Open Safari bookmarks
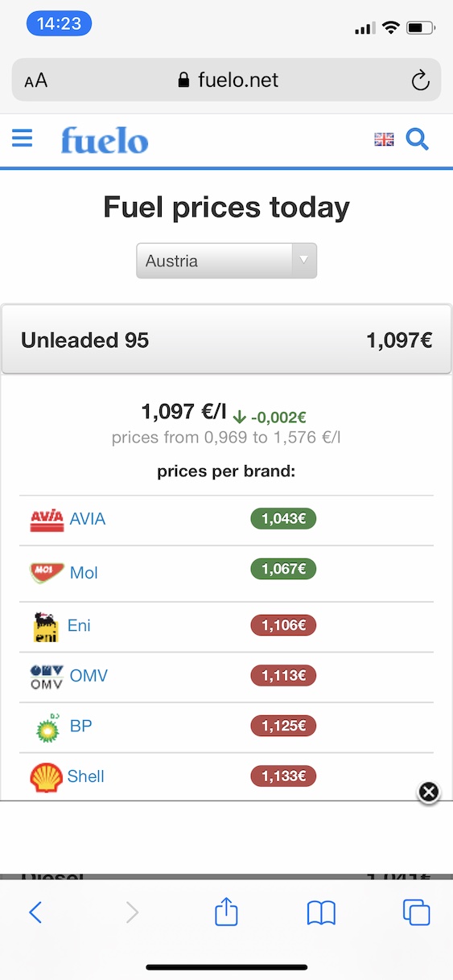 click(321, 912)
